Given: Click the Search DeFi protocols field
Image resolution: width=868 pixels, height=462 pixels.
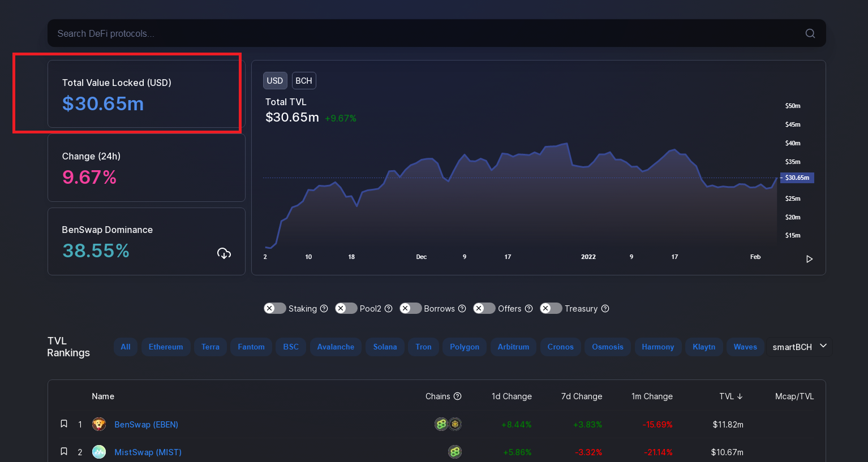Looking at the screenshot, I should (437, 33).
